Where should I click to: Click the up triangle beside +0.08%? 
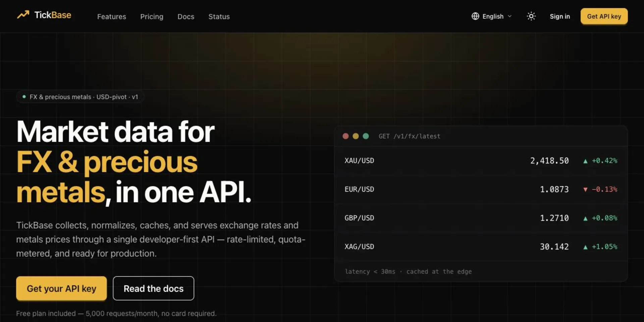point(585,218)
